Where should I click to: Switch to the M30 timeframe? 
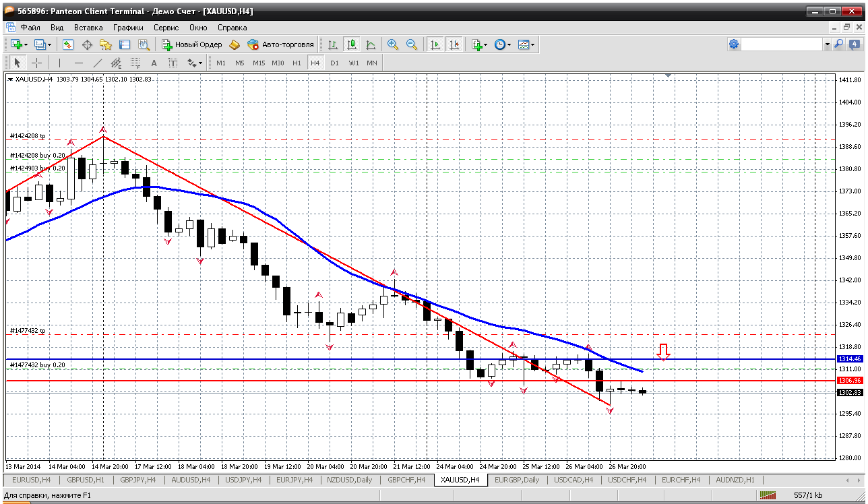278,63
